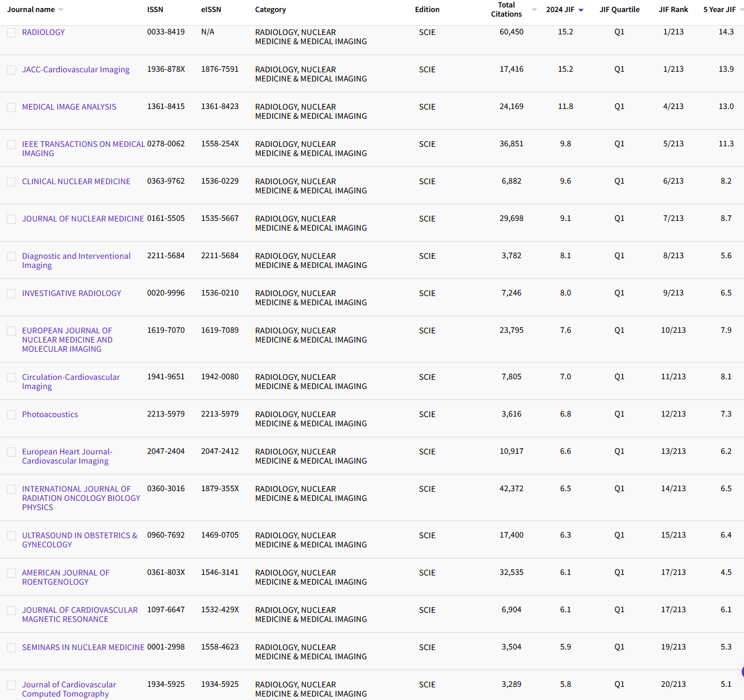Select the JACC-Cardiovascular Imaging checkbox
This screenshot has width=744, height=700.
(x=11, y=69)
